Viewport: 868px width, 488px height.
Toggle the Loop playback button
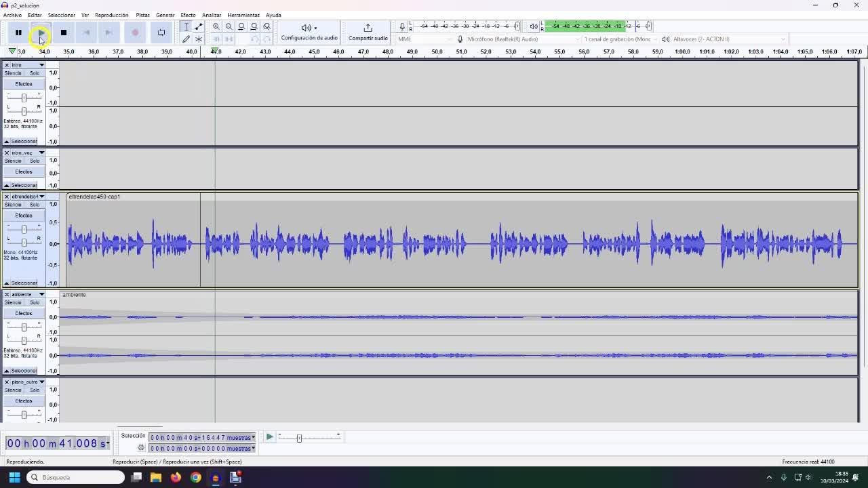(x=161, y=33)
